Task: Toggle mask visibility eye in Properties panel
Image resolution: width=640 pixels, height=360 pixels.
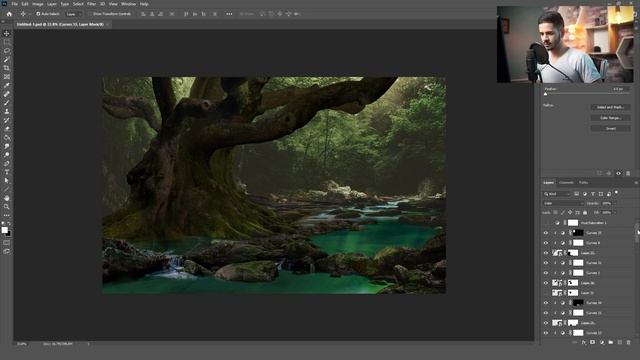Action: tap(618, 173)
